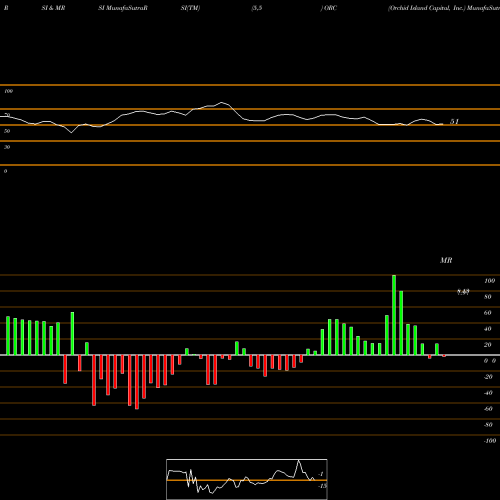The height and width of the screenshot is (500, 500).
Task: Click the deepest red MR bar near -65
Action: 137,382
